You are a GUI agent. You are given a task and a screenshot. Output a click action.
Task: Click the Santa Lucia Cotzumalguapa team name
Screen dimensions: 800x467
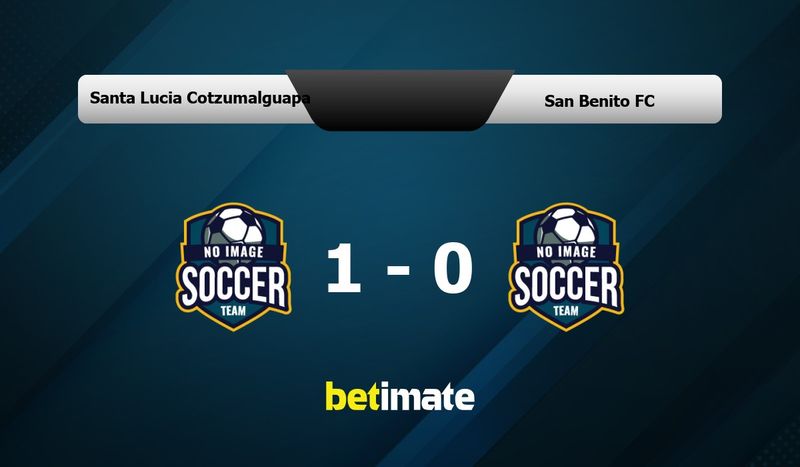tap(200, 97)
